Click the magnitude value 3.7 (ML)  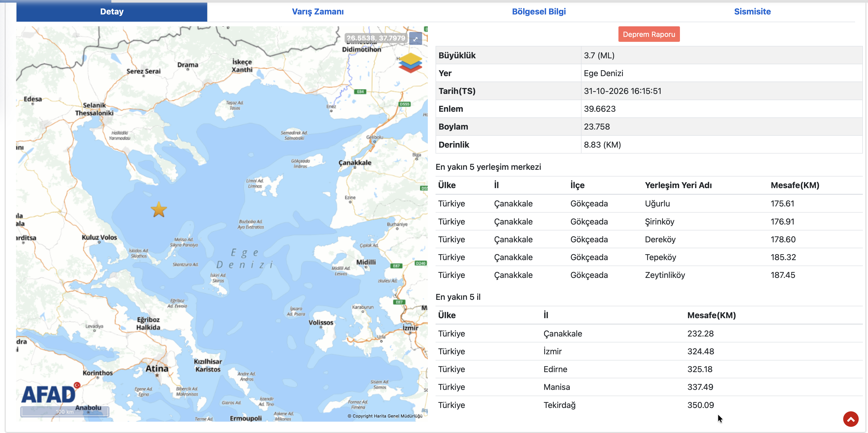[599, 55]
